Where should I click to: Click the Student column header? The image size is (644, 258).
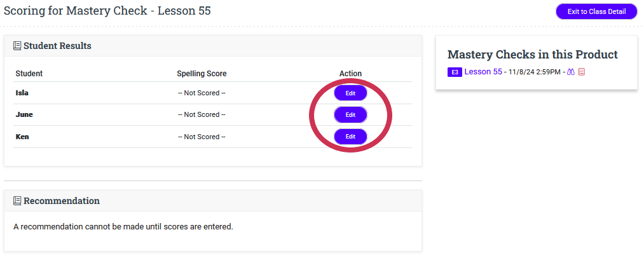tap(29, 74)
